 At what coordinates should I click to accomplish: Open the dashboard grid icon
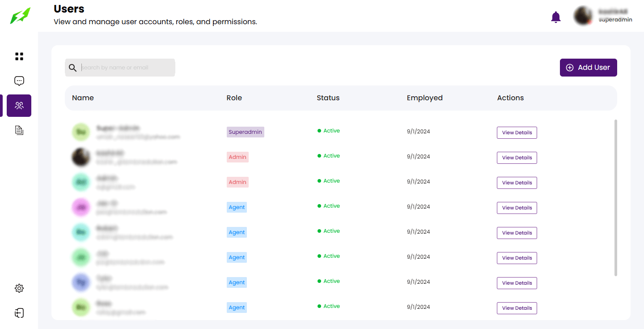coord(19,56)
